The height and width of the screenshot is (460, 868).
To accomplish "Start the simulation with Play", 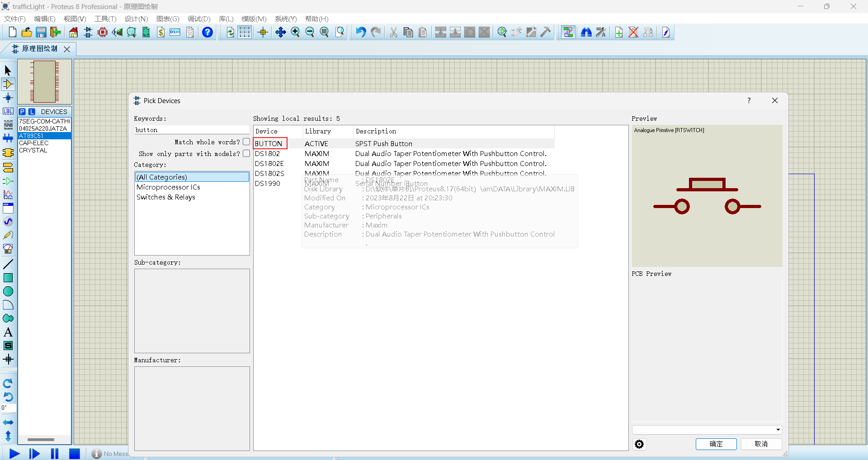I will click(x=14, y=454).
